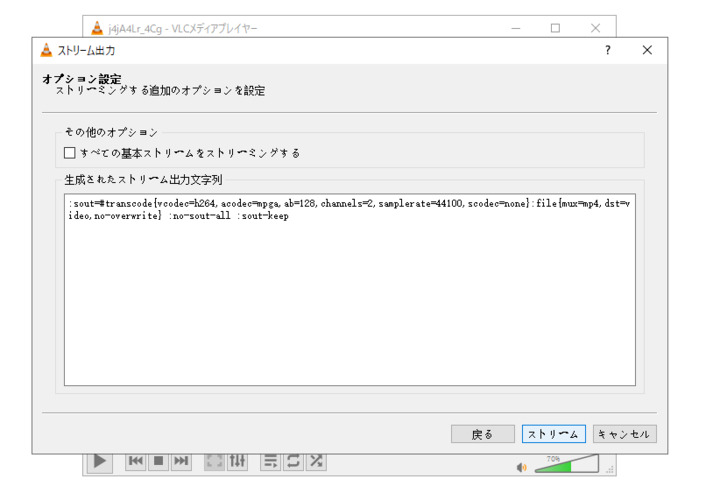Open extended settings equalizer icon in VLC

coord(237,461)
